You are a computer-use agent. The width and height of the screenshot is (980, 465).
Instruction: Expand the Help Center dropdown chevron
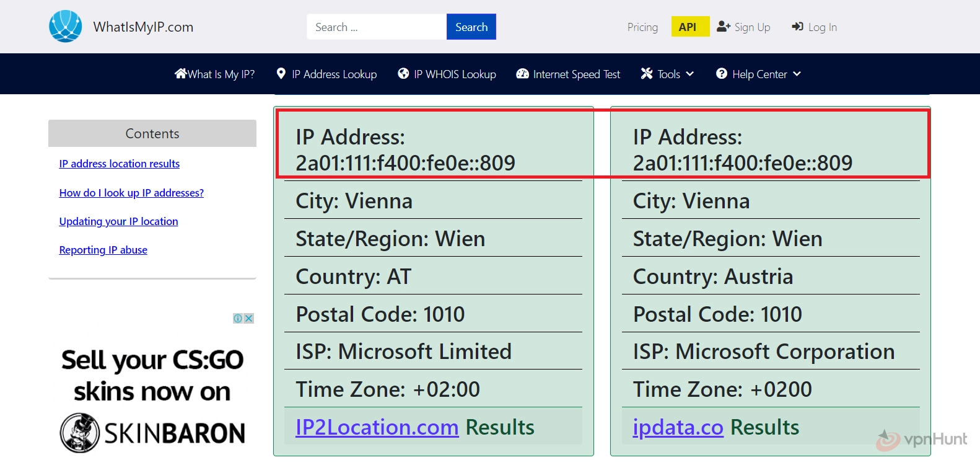point(797,74)
